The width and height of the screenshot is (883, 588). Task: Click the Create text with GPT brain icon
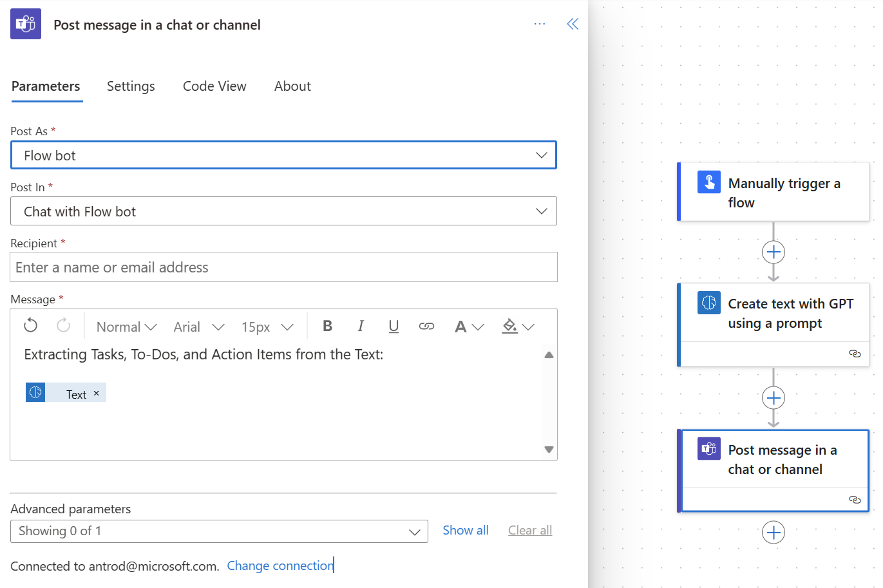click(709, 303)
